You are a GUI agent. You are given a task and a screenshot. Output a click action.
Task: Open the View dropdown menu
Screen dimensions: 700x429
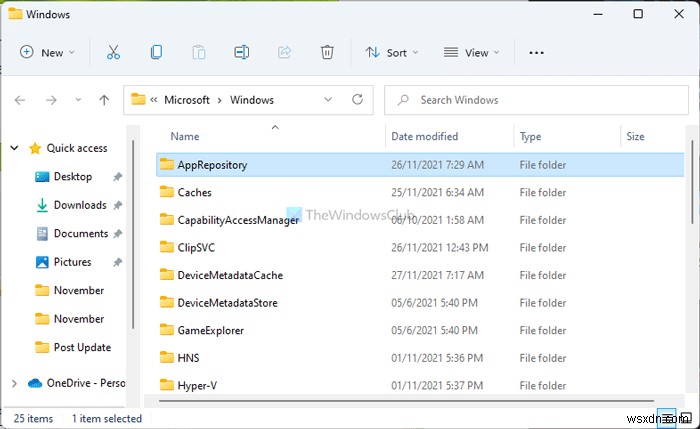coord(471,52)
